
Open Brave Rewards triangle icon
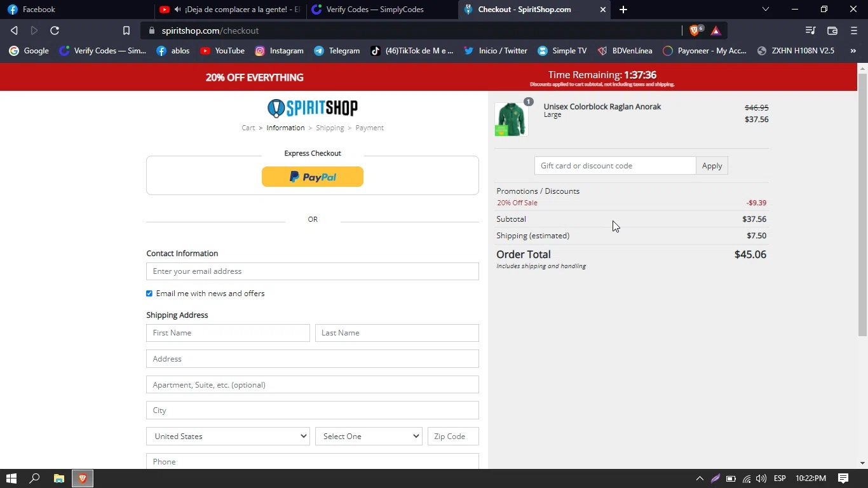716,30
